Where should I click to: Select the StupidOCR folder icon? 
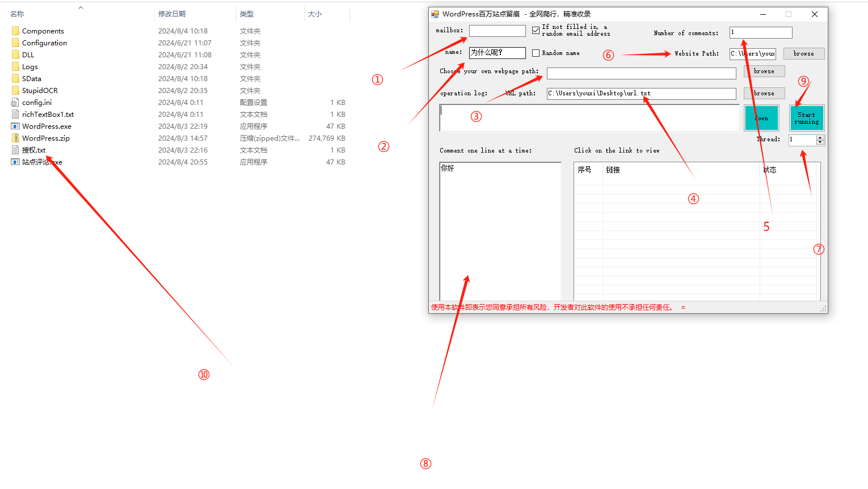pyautogui.click(x=15, y=90)
